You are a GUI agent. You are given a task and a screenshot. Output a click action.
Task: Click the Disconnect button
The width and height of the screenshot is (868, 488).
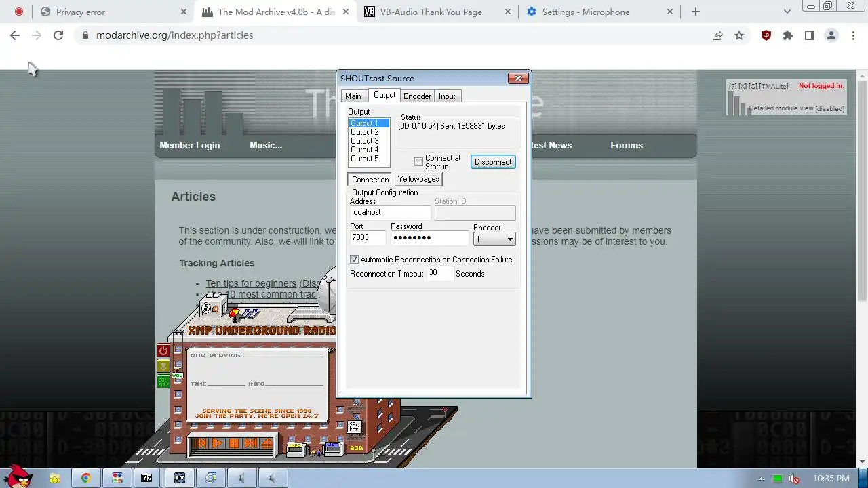(493, 162)
